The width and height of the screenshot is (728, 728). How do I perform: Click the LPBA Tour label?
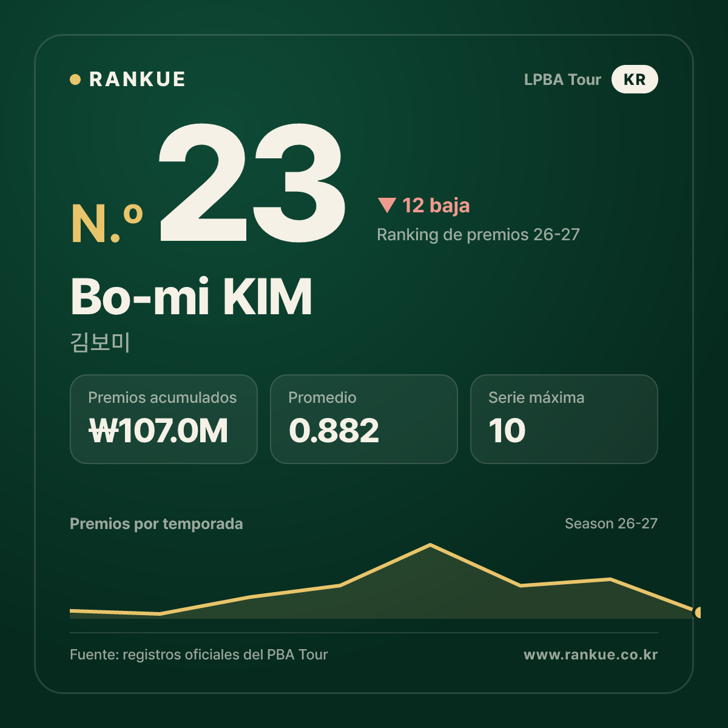[x=562, y=79]
